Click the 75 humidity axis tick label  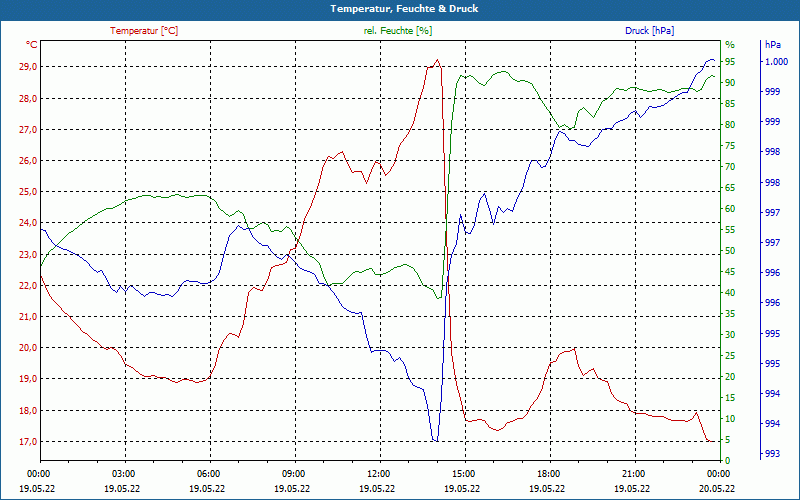click(x=730, y=146)
